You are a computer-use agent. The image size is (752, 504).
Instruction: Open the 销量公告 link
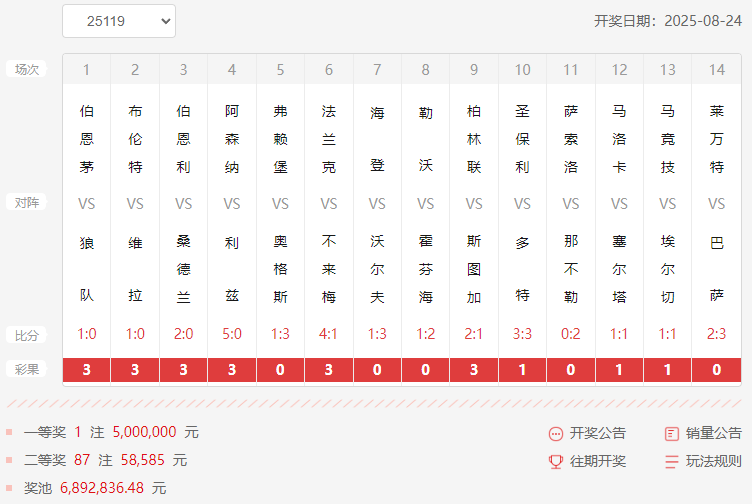(x=714, y=434)
